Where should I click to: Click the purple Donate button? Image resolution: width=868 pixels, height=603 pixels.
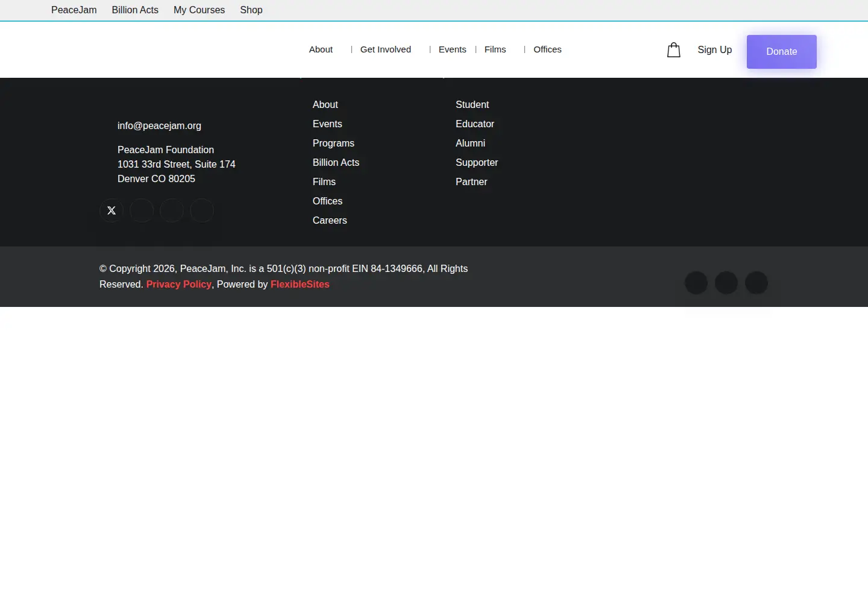781,52
